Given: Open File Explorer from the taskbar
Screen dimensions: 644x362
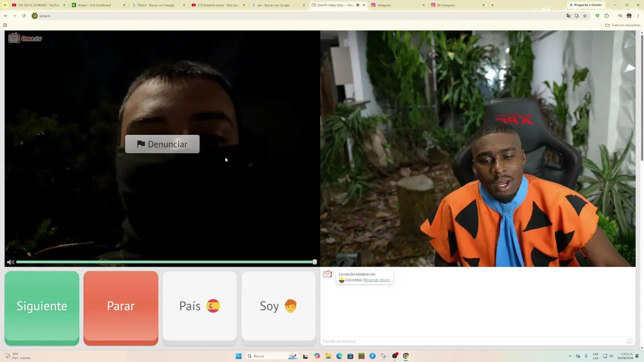Looking at the screenshot, I should click(x=328, y=356).
